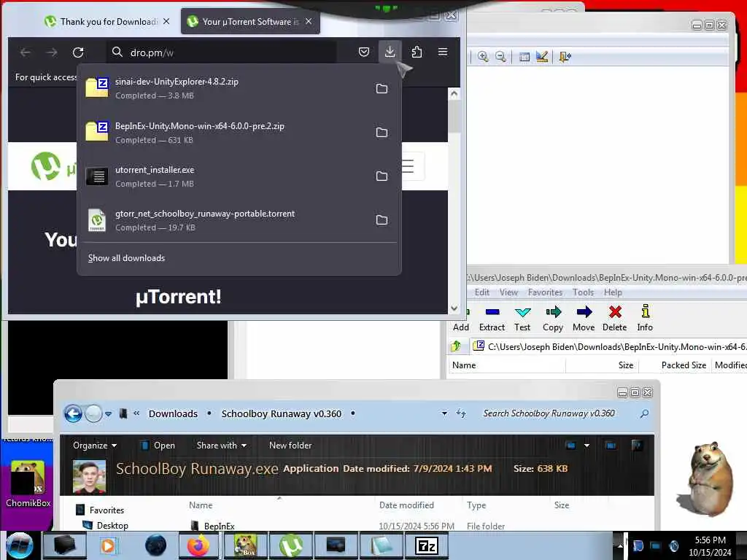Open folder for sinai-dev-UnityExplorer-4.8.2.zip
Screen dimensions: 747x560
(382, 88)
